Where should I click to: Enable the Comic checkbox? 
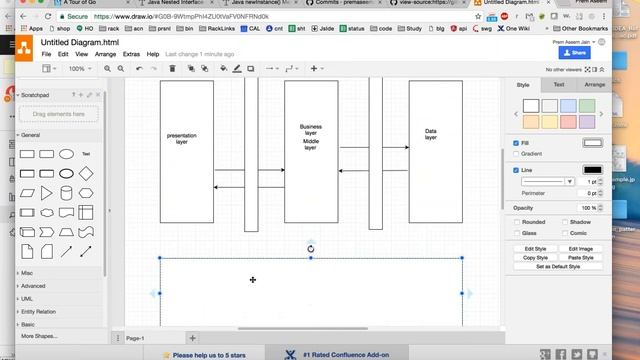coord(565,233)
